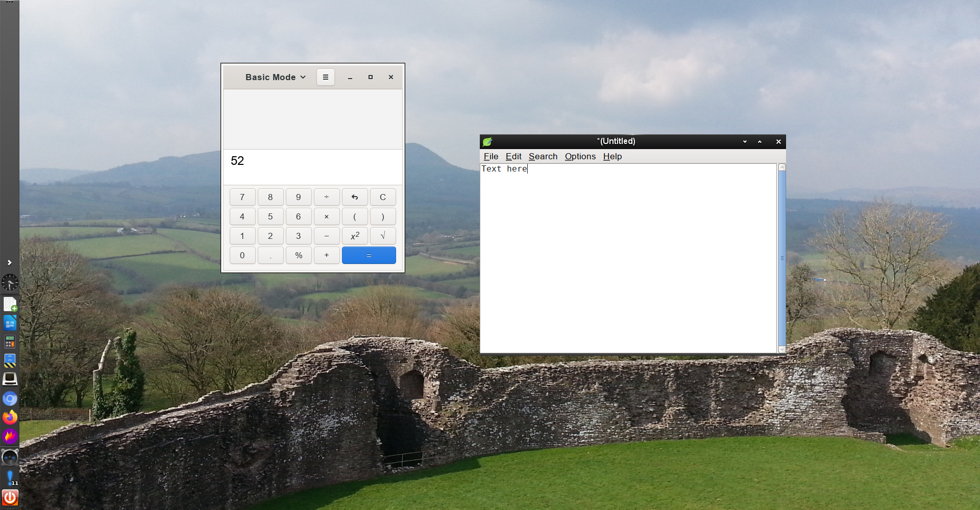Open the Options menu in the text editor
Image resolution: width=980 pixels, height=510 pixels.
pyautogui.click(x=580, y=157)
